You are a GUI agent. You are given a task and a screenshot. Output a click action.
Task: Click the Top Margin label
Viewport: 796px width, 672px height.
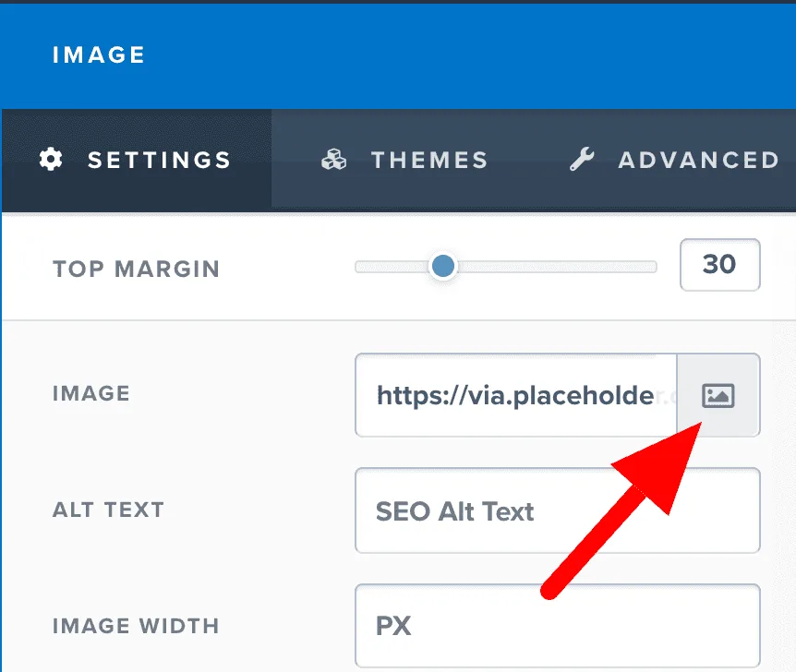pos(136,269)
